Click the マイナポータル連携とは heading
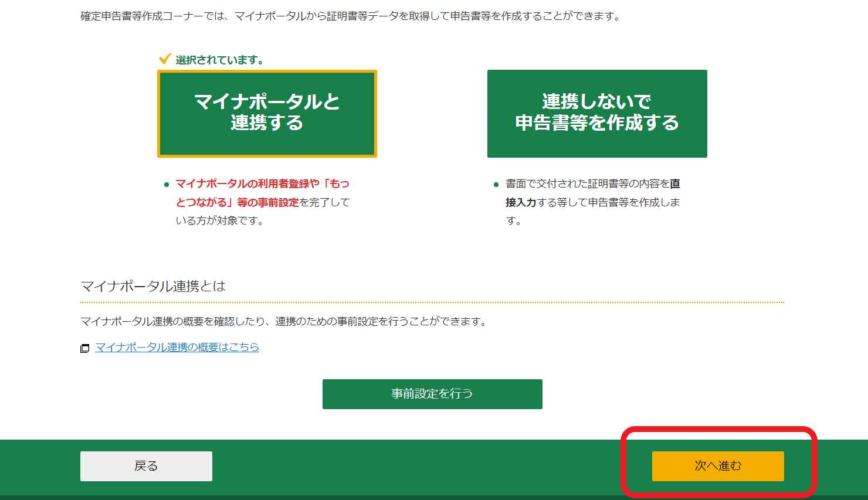 153,286
